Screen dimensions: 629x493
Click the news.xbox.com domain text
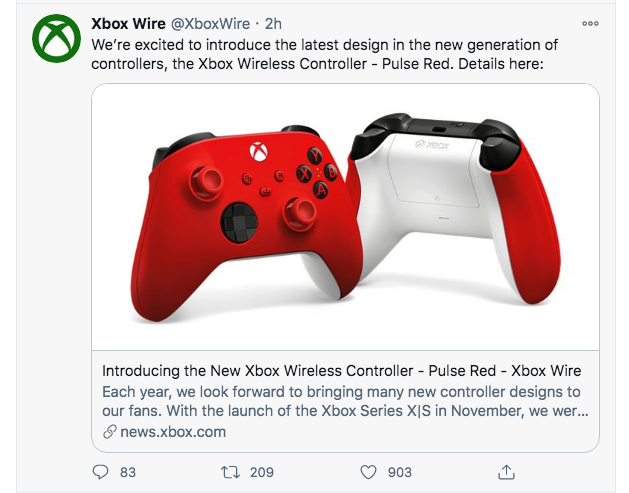[173, 432]
